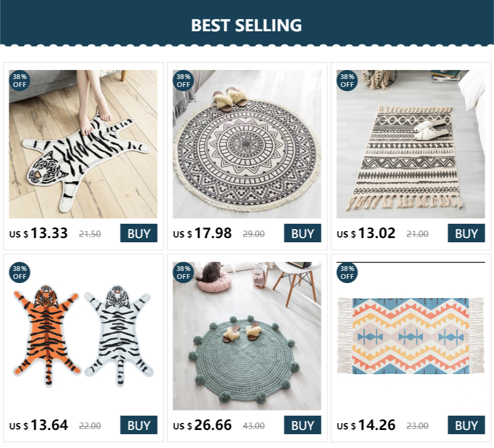
Task: Click BUY for the $26.66 green rug
Action: [x=302, y=425]
